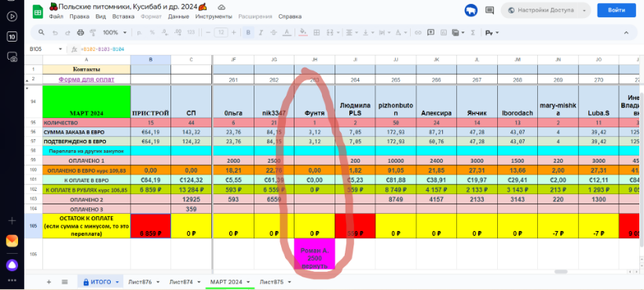Screen dimensions: 644x290
Task: Open text rotation dropdown
Action: pos(401,32)
